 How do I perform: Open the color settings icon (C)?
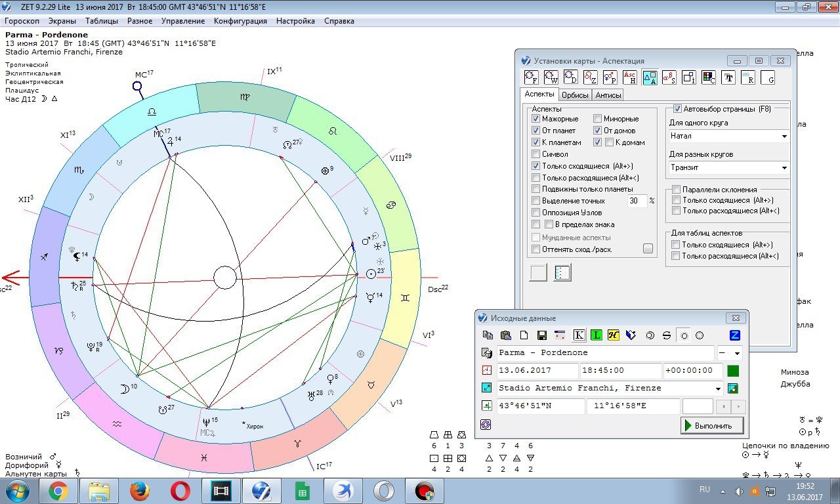click(709, 77)
